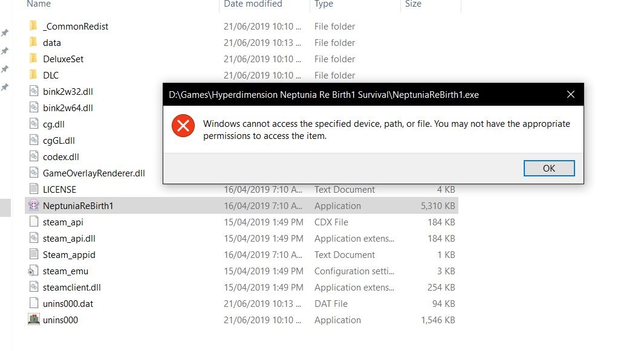
Task: Click the unins000 application icon
Action: coord(34,320)
